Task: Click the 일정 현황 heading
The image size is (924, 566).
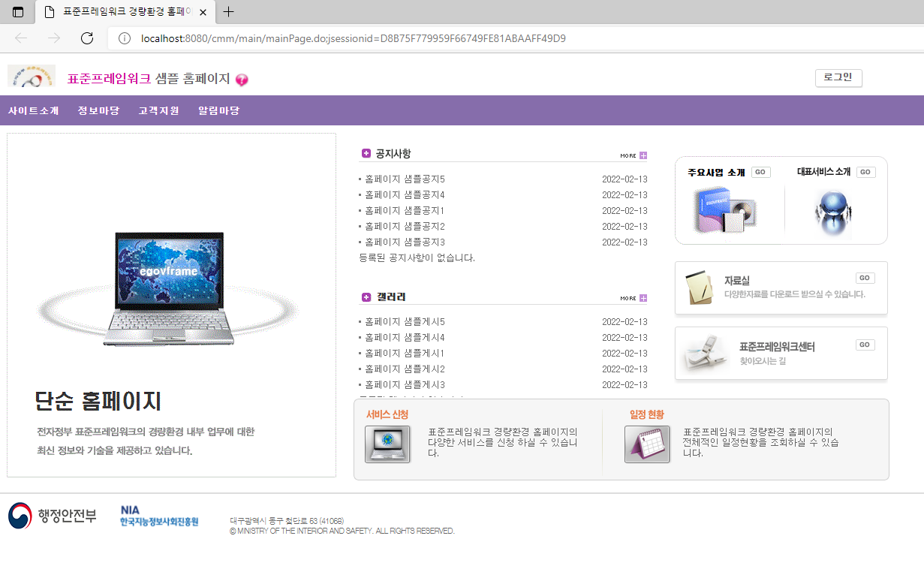Action: tap(647, 414)
